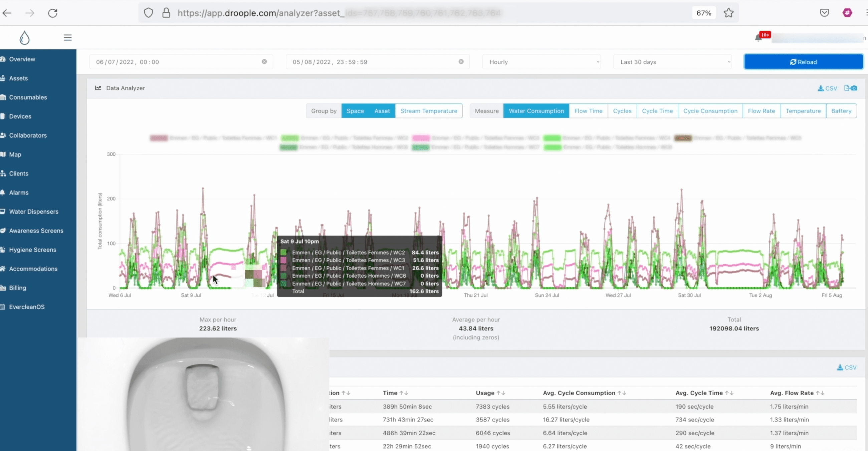Image resolution: width=868 pixels, height=451 pixels.
Task: Toggle the hamburger menu to collapse sidebar
Action: [x=67, y=37]
